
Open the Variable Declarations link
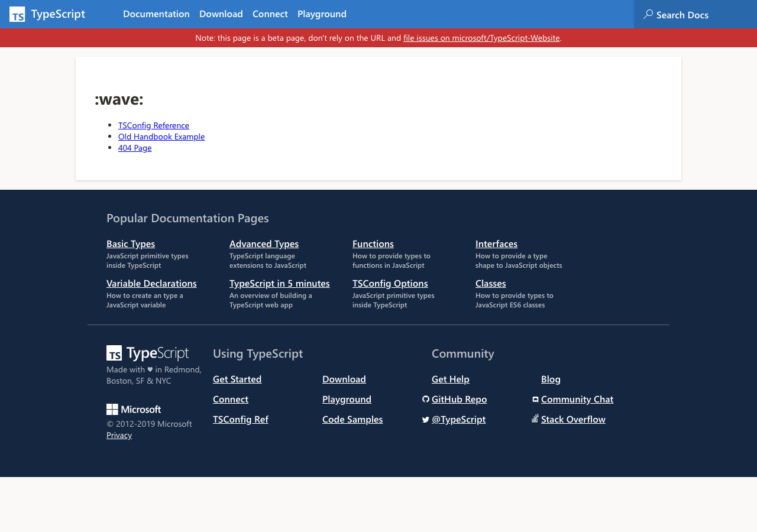[151, 283]
